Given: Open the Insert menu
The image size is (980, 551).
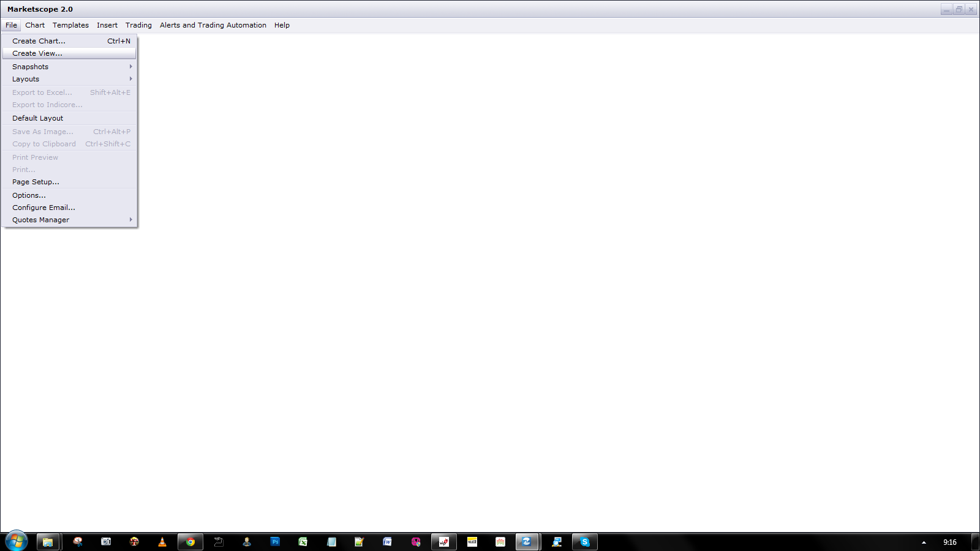Looking at the screenshot, I should pyautogui.click(x=107, y=25).
